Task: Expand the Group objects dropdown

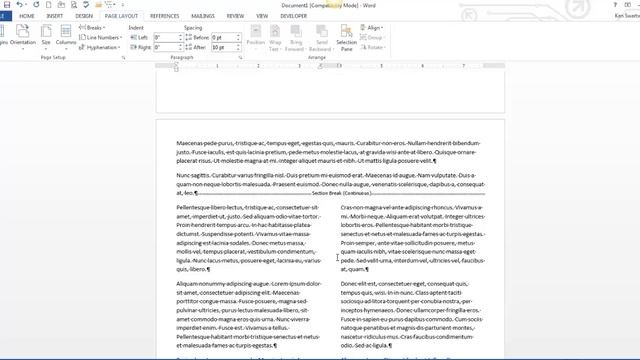Action: tap(372, 38)
